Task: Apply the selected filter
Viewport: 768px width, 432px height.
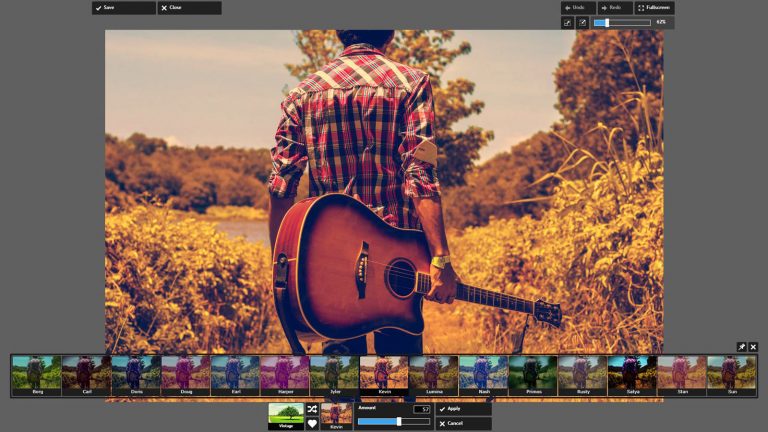Action: click(x=463, y=409)
